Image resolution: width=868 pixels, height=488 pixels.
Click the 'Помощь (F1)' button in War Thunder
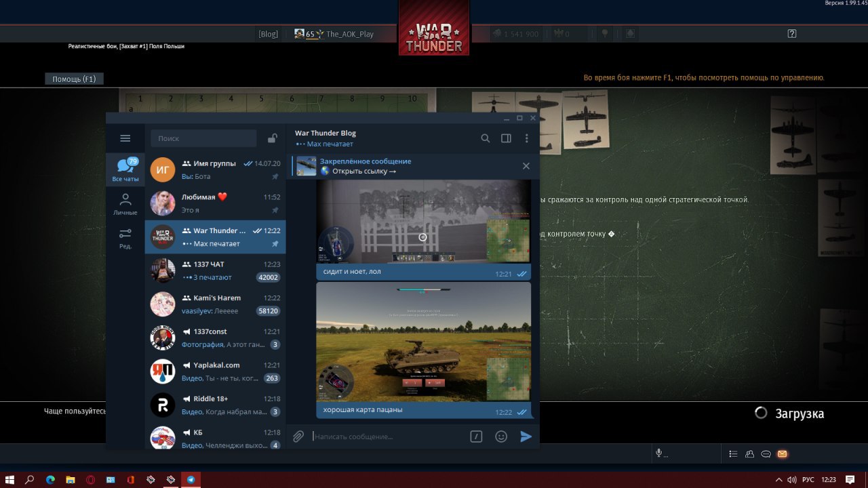[74, 79]
